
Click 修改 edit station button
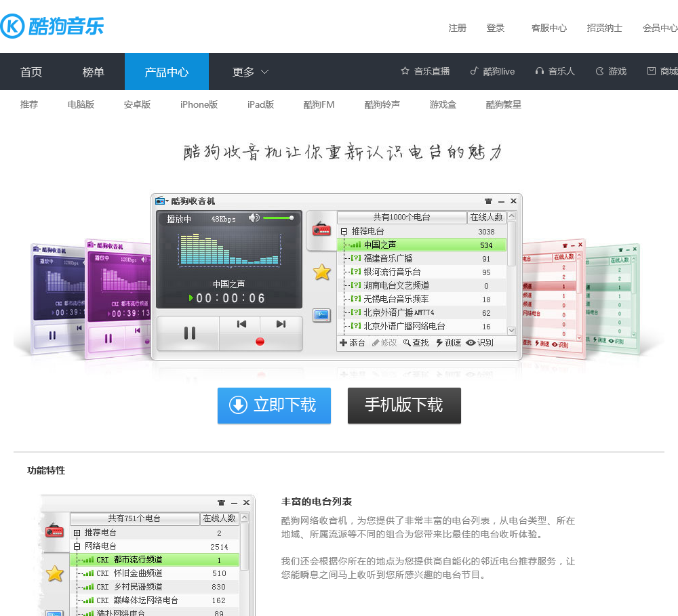pos(384,343)
